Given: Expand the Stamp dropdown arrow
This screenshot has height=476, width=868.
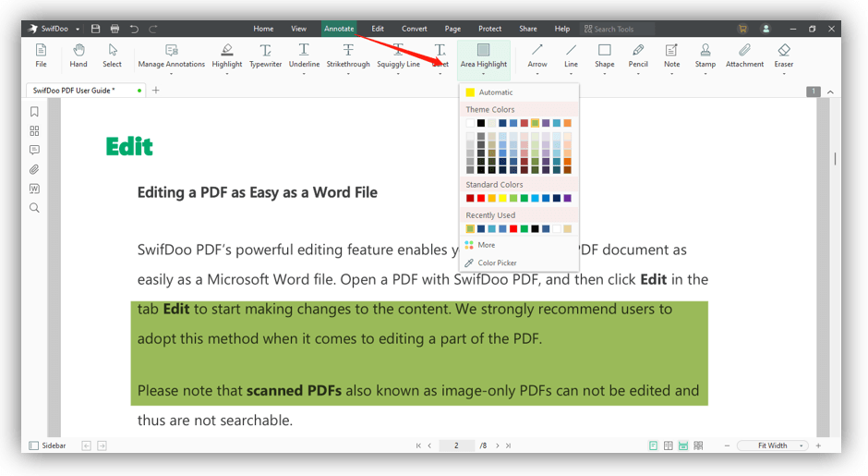Looking at the screenshot, I should (x=705, y=74).
